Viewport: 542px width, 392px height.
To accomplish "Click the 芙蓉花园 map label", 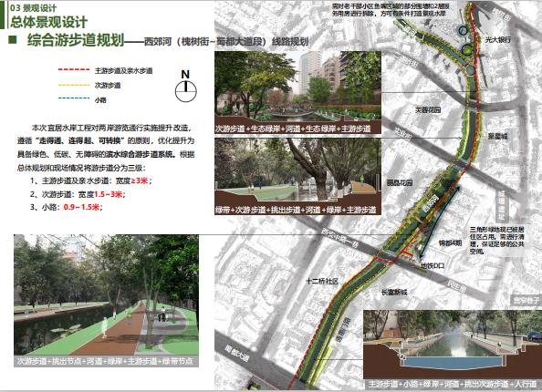I will coord(428,110).
